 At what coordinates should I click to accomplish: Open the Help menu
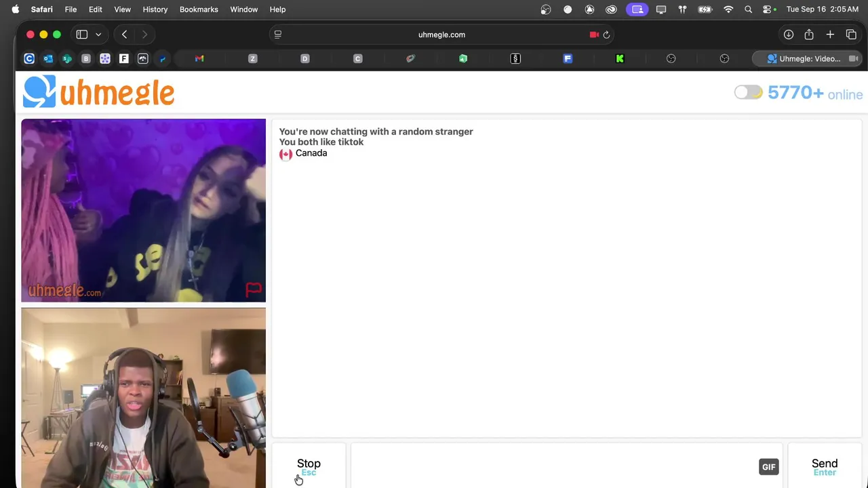point(277,9)
